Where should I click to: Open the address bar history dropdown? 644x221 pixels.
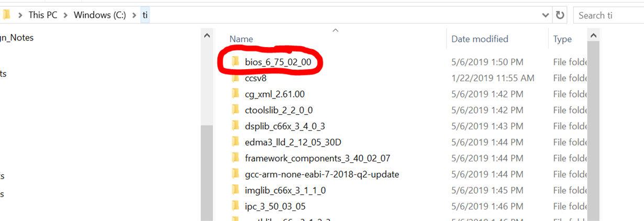click(546, 15)
